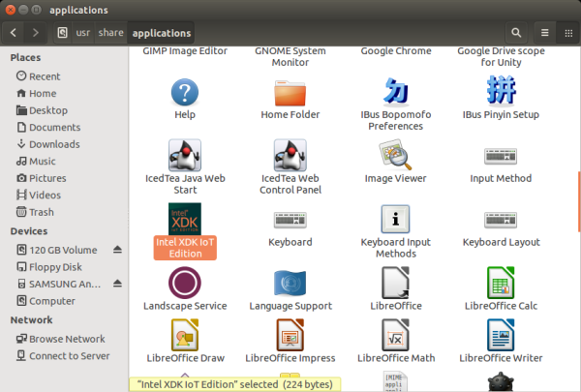Select the Language Support flag icon
Viewport: 581px width, 392px height.
coord(290,284)
